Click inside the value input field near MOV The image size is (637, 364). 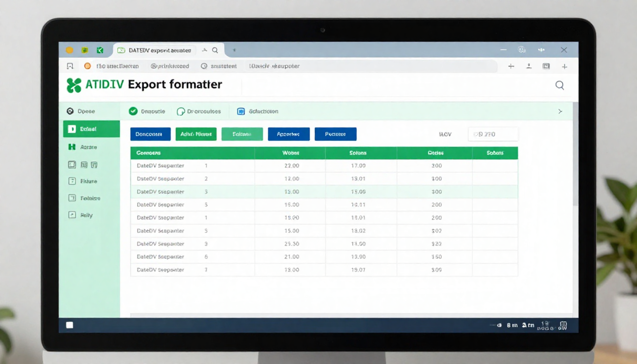click(493, 134)
